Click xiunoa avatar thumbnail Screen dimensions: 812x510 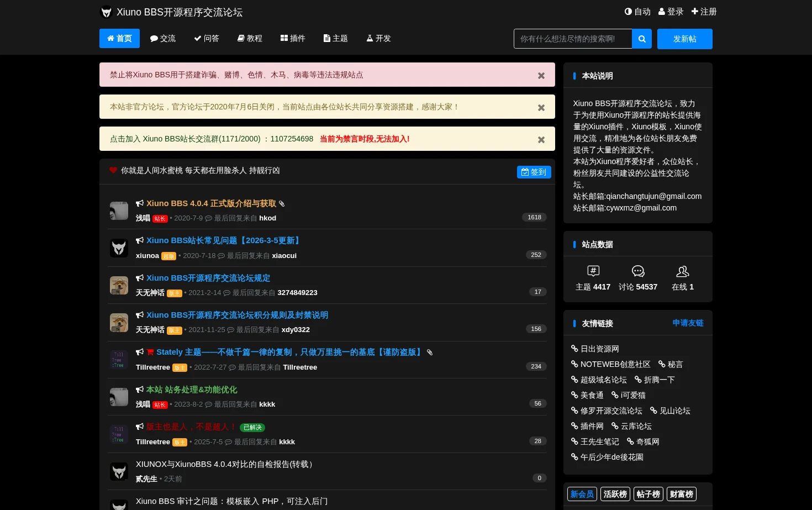[119, 248]
